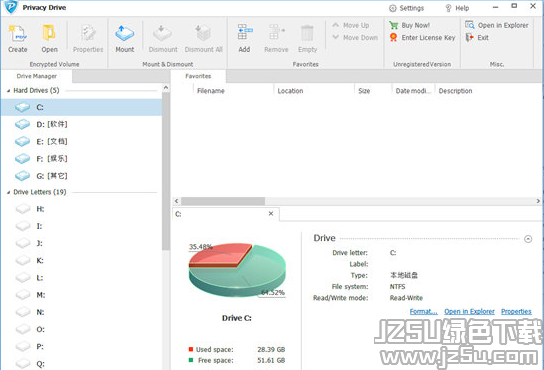
Task: Open Settings from the title bar
Action: click(406, 8)
